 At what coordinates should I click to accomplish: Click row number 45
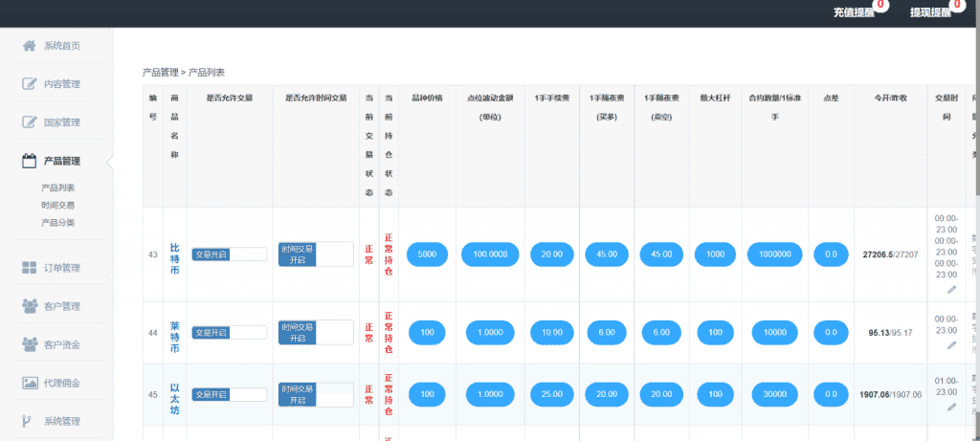pos(152,395)
